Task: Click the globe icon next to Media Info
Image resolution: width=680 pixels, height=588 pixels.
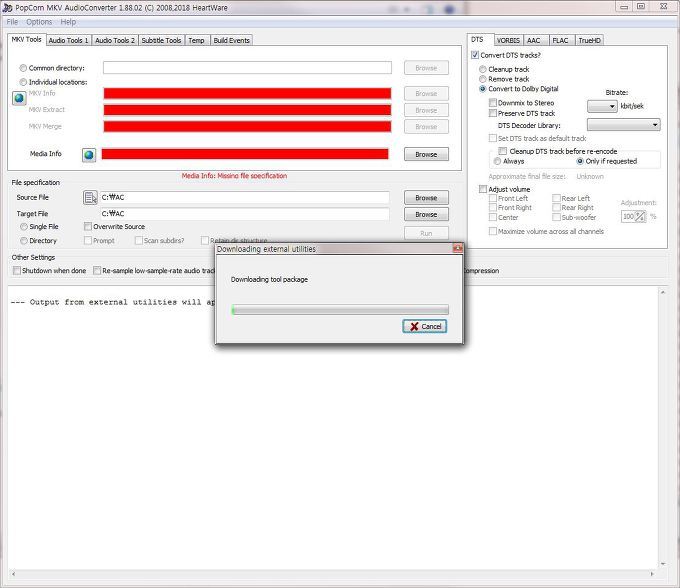Action: pyautogui.click(x=89, y=155)
